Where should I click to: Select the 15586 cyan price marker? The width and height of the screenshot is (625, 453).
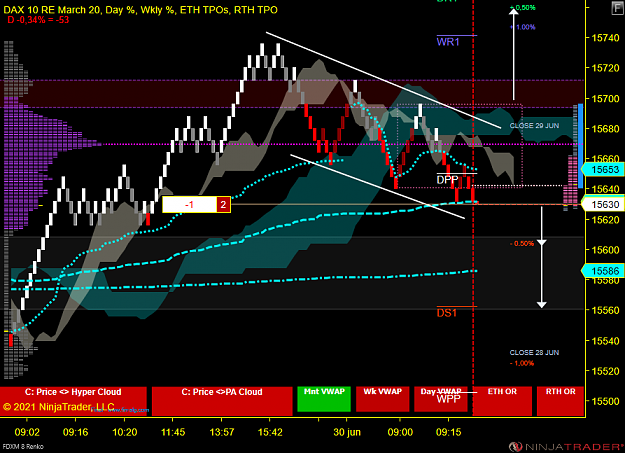click(x=603, y=271)
